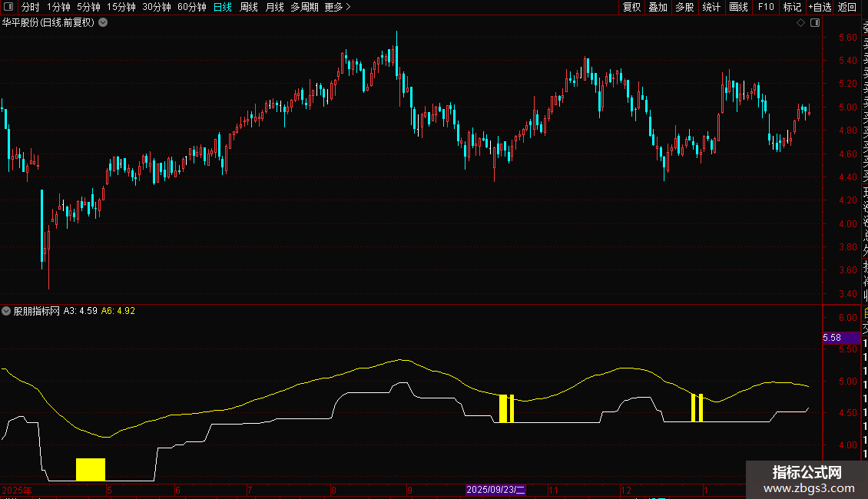Toggle the left panel icon in the period toolbar
868x499 pixels.
[x=8, y=7]
